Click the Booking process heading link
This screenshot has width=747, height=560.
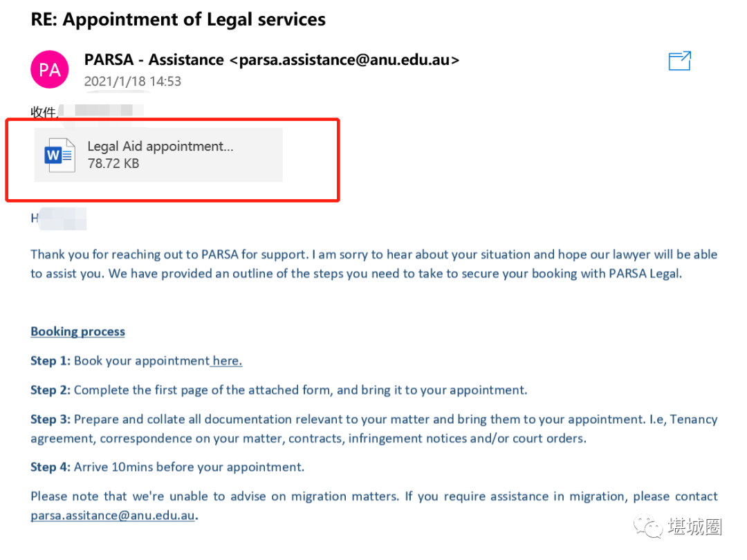(x=77, y=331)
